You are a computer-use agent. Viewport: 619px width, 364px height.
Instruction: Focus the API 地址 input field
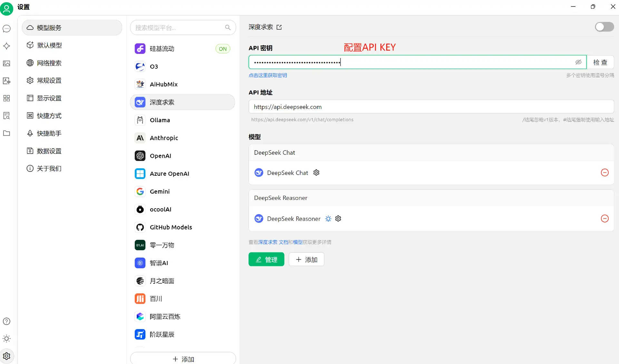point(431,107)
